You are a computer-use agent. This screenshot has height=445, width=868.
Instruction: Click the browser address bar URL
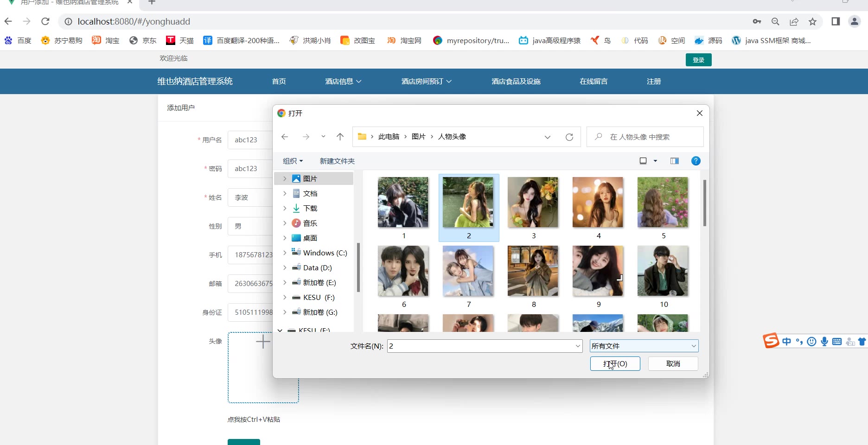tap(134, 21)
